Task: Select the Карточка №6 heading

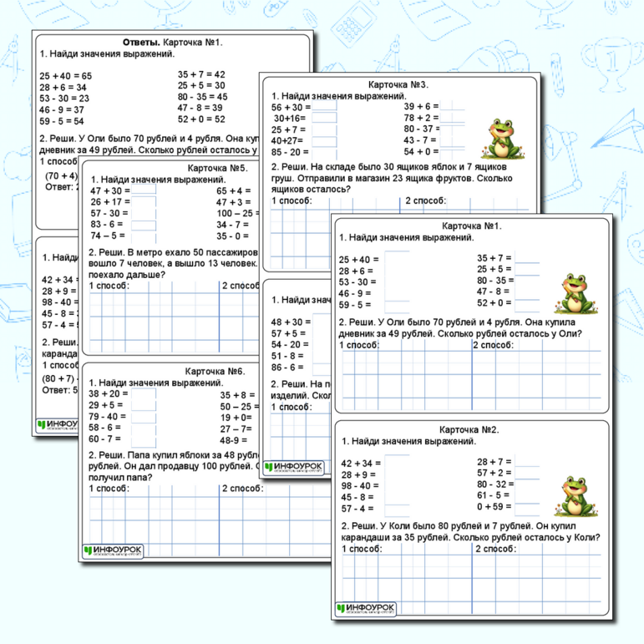Action: tap(215, 372)
